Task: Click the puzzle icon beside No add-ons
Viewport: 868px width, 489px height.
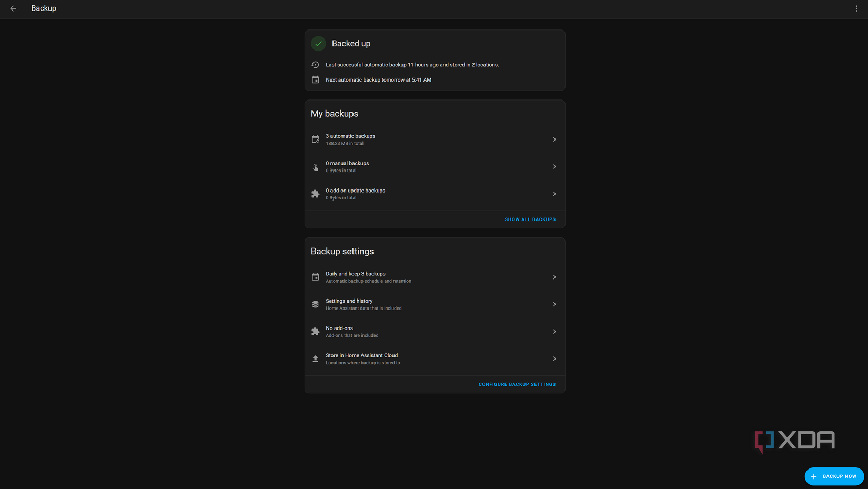Action: pos(315,332)
